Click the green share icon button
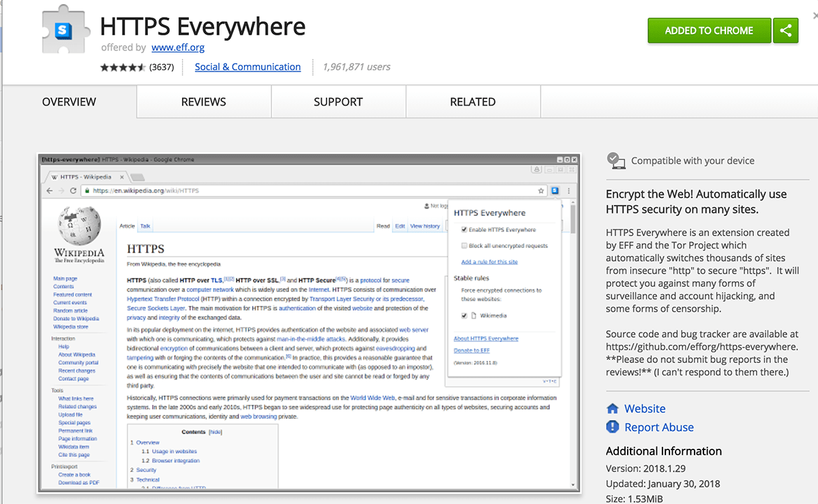The height and width of the screenshot is (504, 818). click(x=785, y=31)
